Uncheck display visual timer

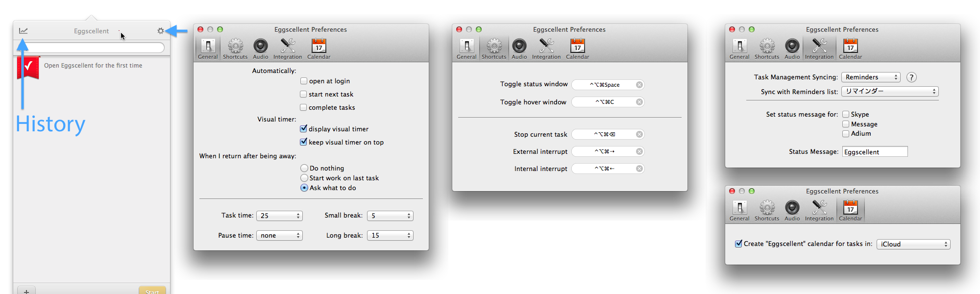pos(304,129)
